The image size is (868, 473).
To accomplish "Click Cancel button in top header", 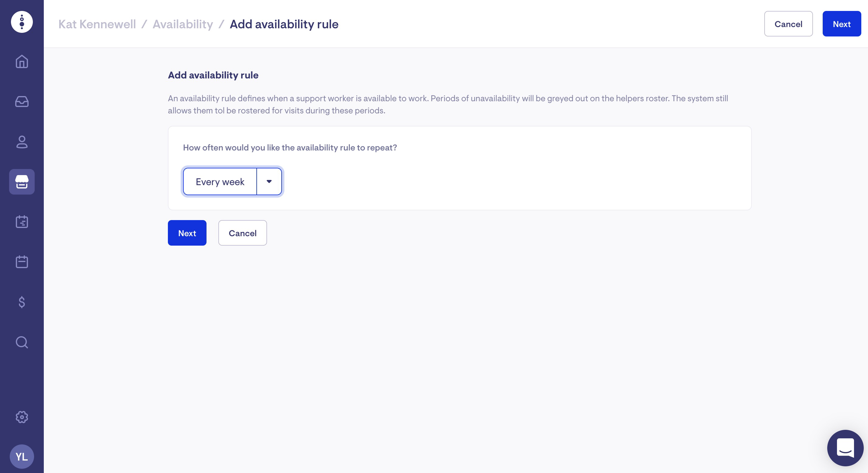I will [788, 24].
